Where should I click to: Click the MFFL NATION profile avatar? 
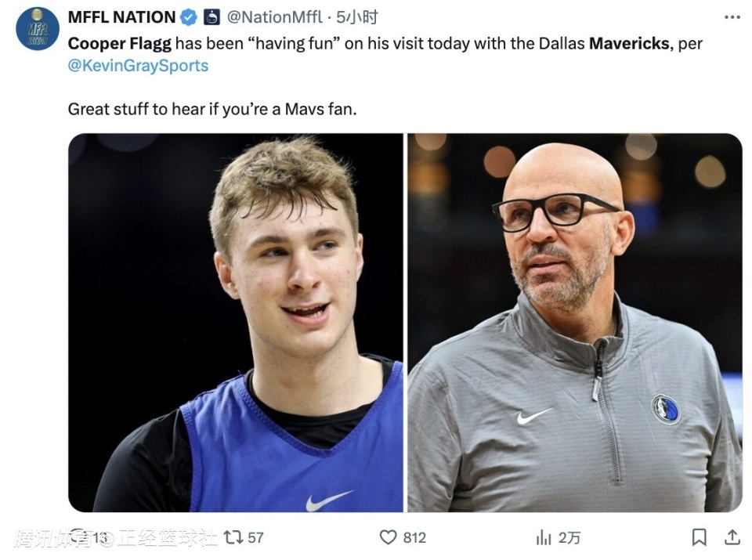click(38, 29)
